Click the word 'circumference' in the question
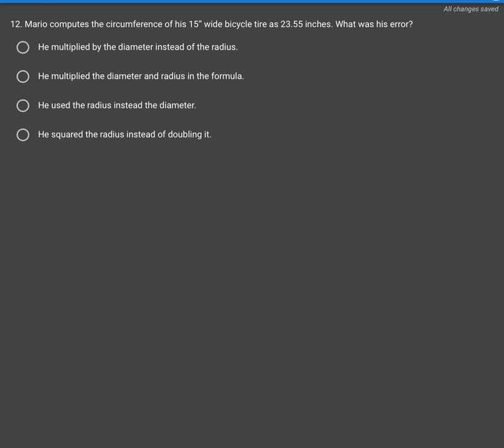The width and height of the screenshot is (504, 448). [134, 24]
